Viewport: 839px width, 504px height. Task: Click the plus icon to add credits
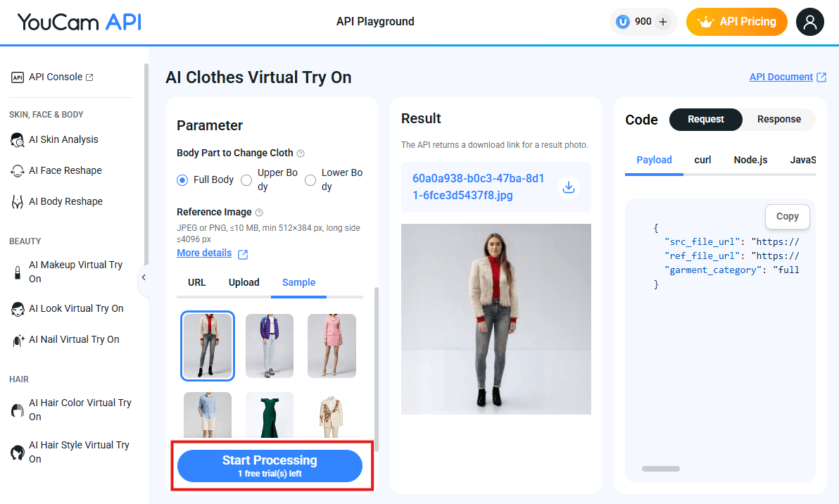tap(662, 22)
